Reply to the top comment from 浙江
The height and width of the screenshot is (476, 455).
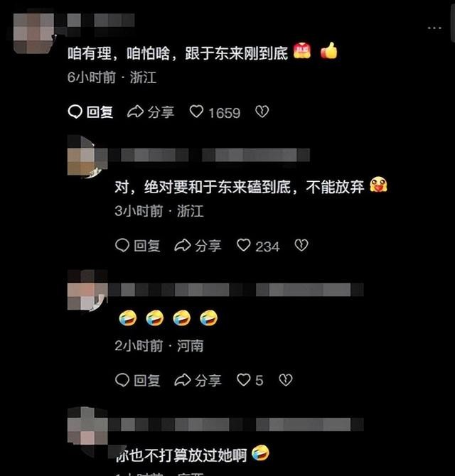pyautogui.click(x=90, y=112)
